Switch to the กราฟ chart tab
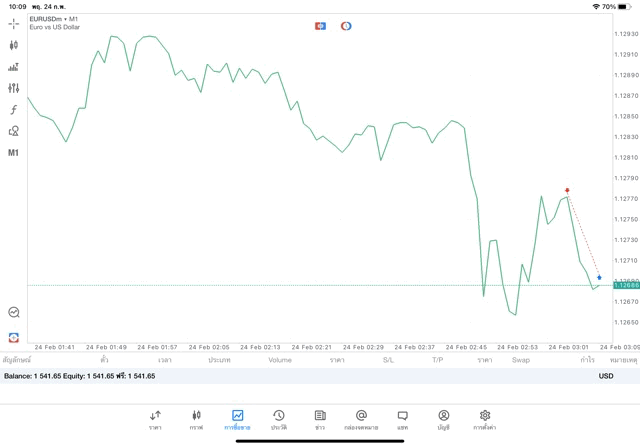This screenshot has width=640, height=447. tap(196, 420)
